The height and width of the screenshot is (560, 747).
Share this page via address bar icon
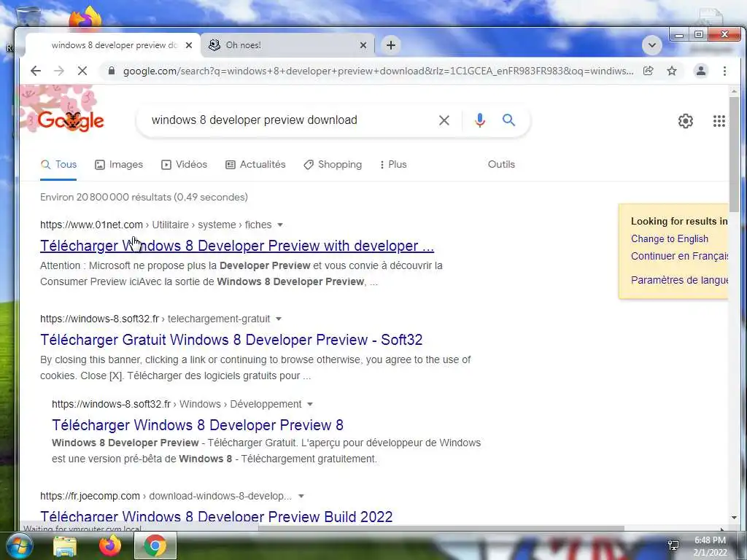point(649,71)
